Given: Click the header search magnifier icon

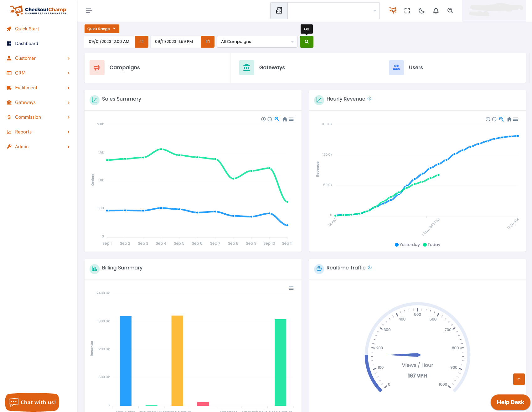Looking at the screenshot, I should coord(450,11).
